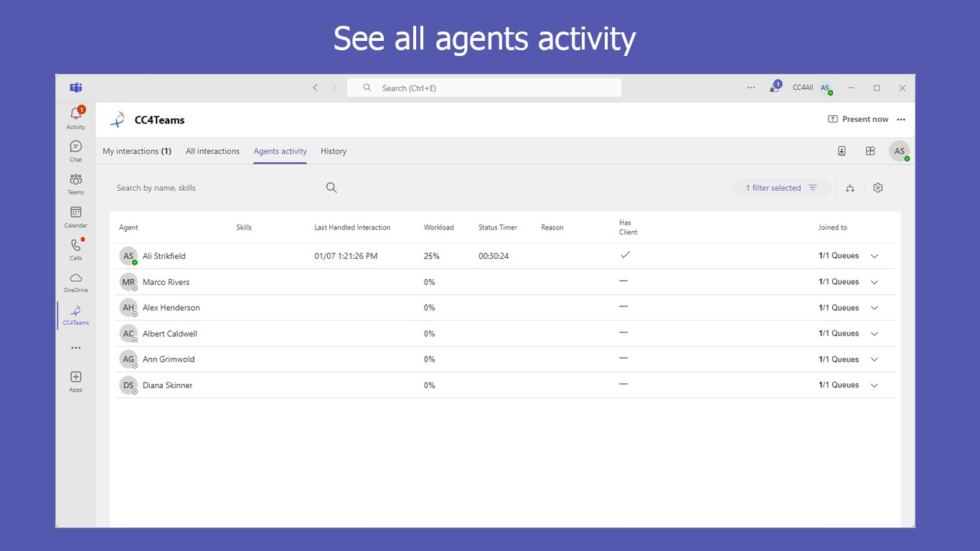
Task: Open more apps ellipsis in sidebar
Action: [76, 348]
